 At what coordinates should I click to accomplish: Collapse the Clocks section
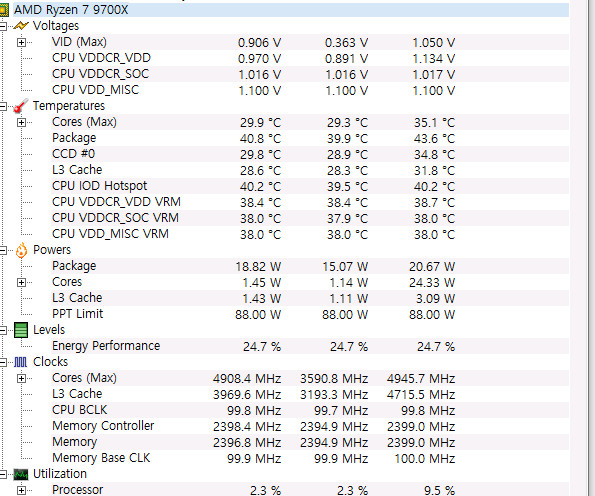pyautogui.click(x=3, y=362)
